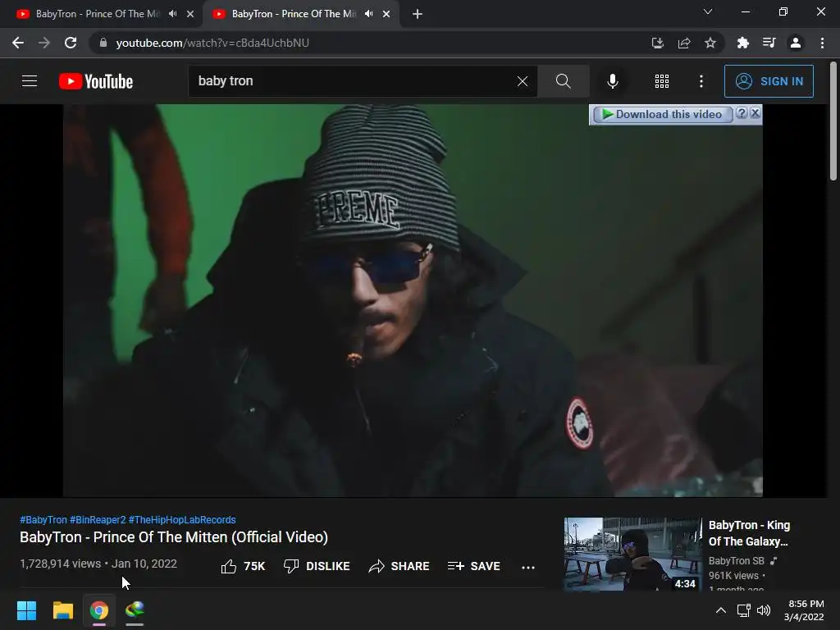Select the second BabyTron tab
The height and width of the screenshot is (630, 840).
(292, 14)
